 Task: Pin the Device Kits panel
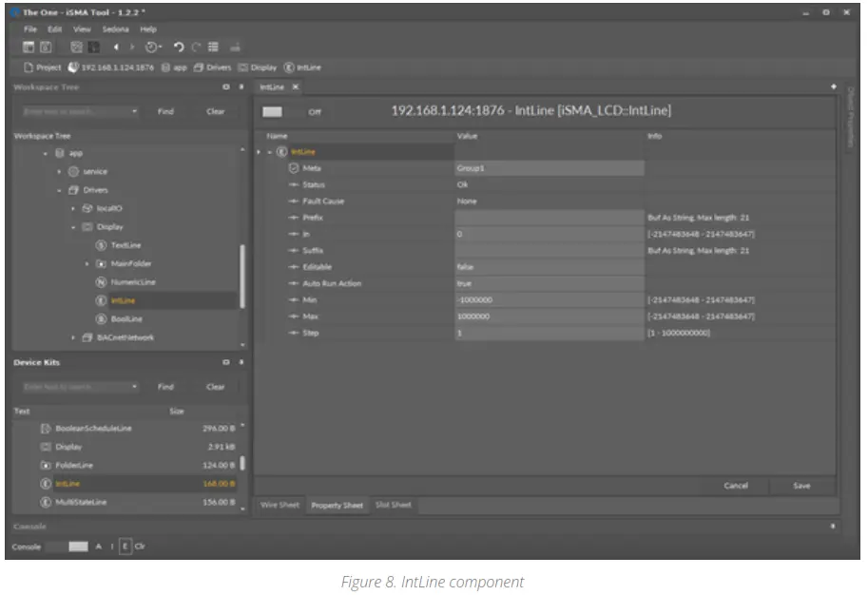point(241,362)
